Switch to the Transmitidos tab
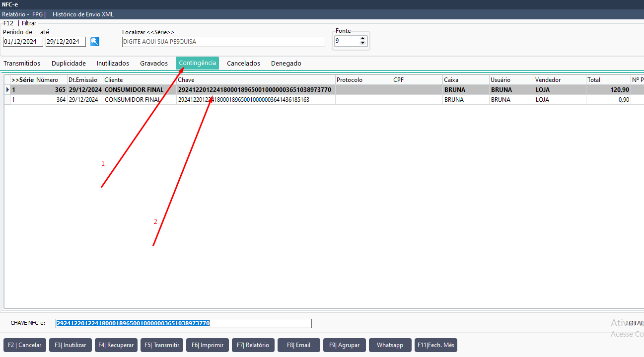644x357 pixels. tap(22, 63)
